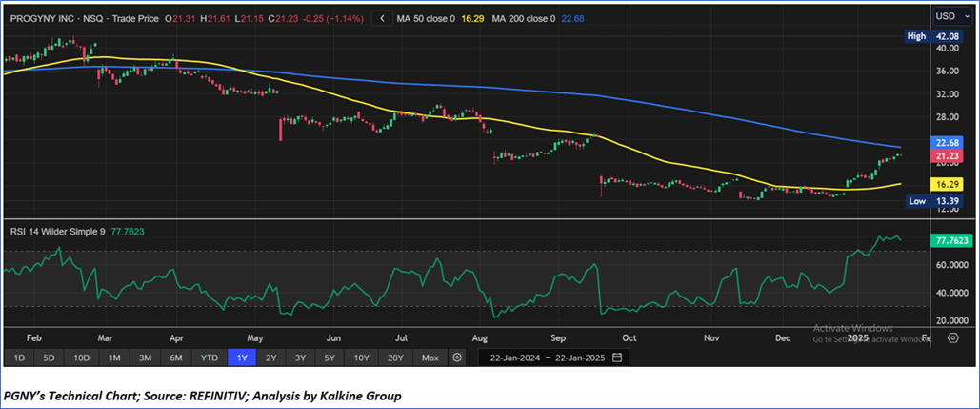
Task: Switch chart to 3M range
Action: [145, 358]
